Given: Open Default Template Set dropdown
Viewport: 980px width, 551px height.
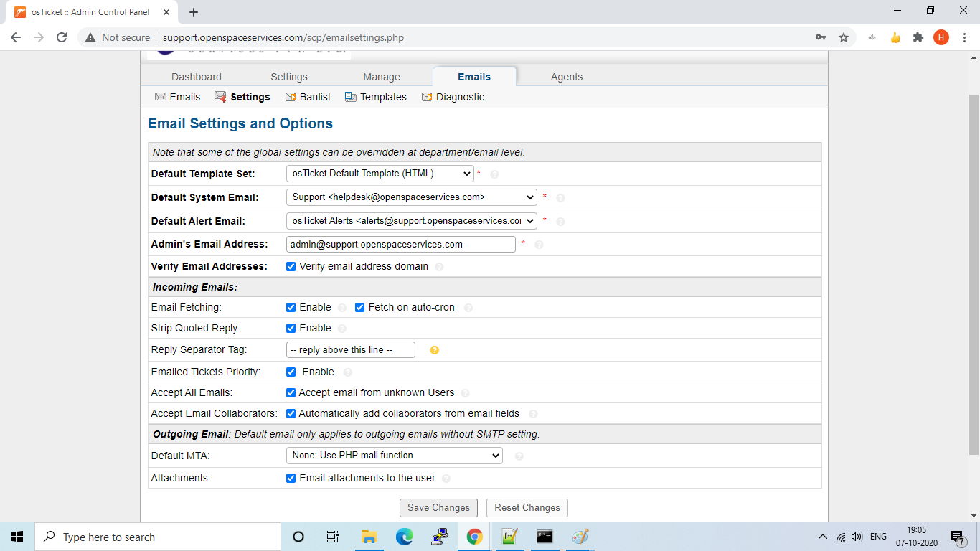Looking at the screenshot, I should 380,173.
